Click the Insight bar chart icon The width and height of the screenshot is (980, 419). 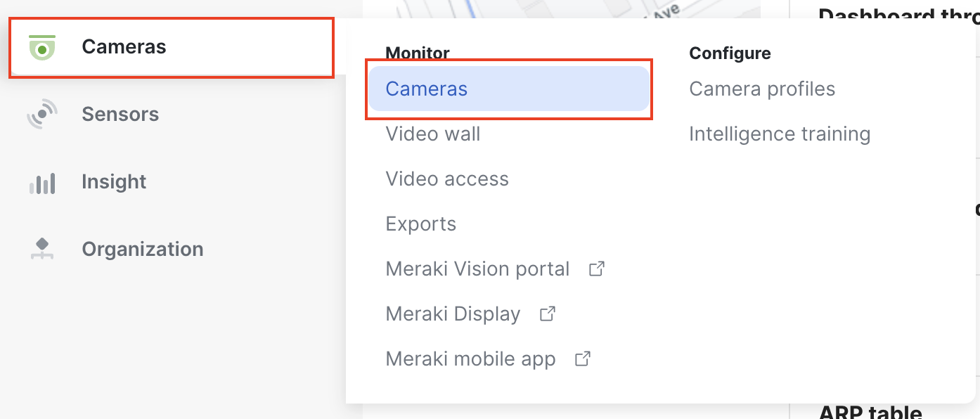pos(42,181)
